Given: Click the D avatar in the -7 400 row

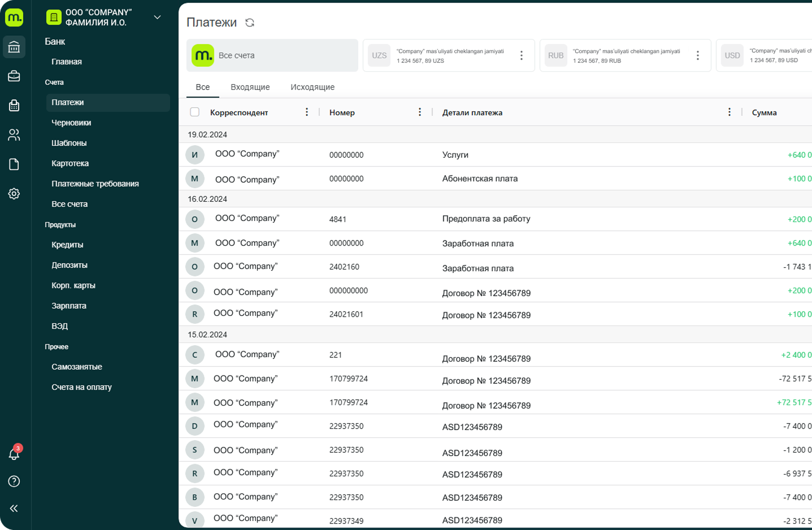Looking at the screenshot, I should [x=194, y=426].
